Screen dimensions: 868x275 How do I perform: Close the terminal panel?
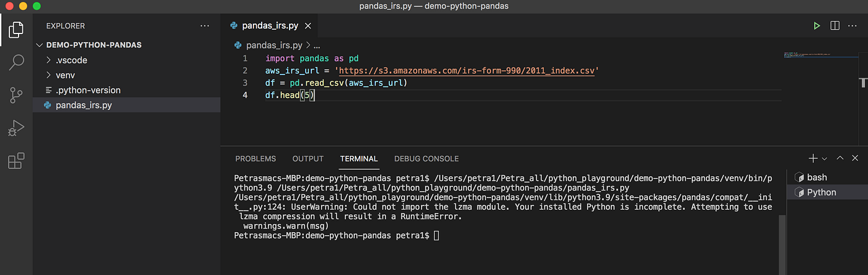[x=856, y=158]
